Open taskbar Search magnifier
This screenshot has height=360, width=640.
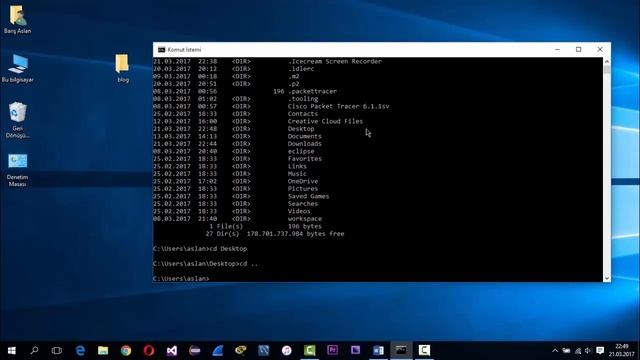tap(34, 350)
